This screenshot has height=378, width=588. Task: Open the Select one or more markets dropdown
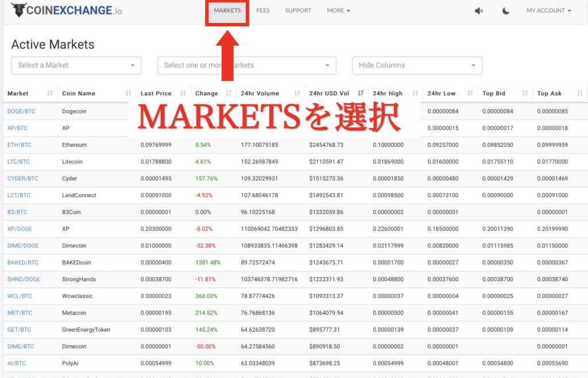[x=247, y=65]
